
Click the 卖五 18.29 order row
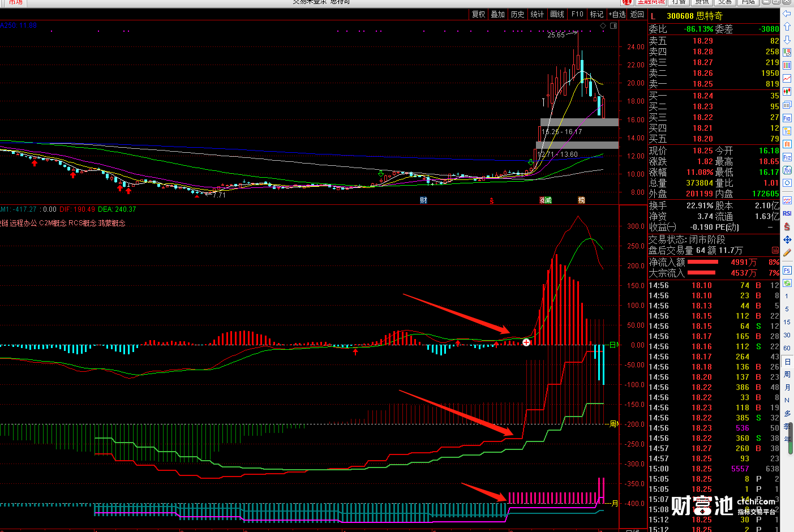714,41
